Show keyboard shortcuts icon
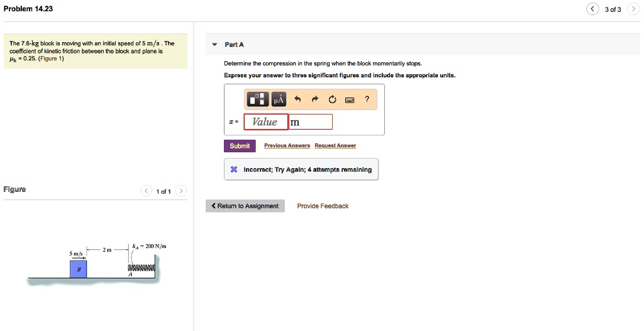Image resolution: width=644 pixels, height=331 pixels. [349, 99]
